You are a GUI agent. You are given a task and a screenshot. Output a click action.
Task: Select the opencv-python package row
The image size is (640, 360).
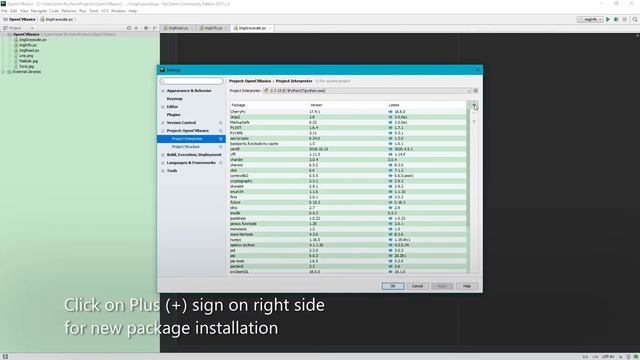347,245
